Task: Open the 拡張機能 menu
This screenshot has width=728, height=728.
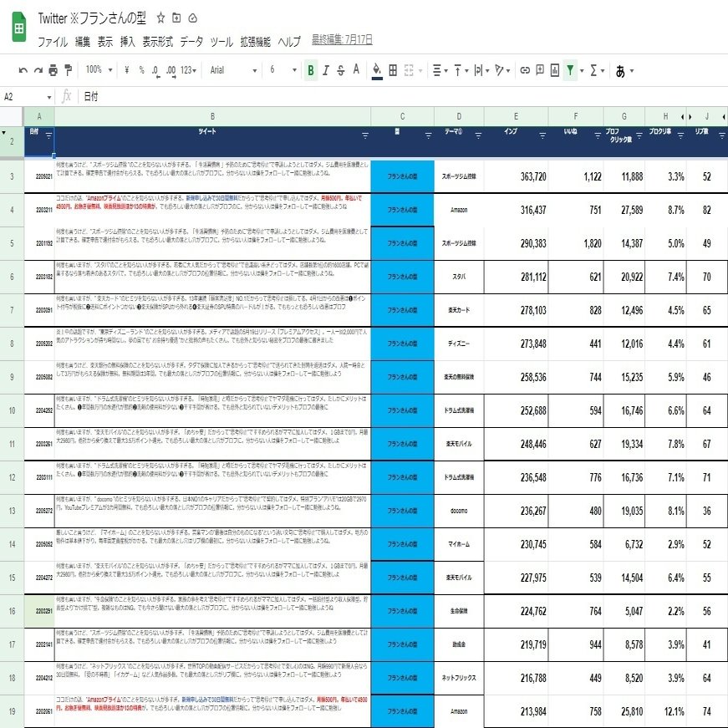Action: (x=256, y=42)
